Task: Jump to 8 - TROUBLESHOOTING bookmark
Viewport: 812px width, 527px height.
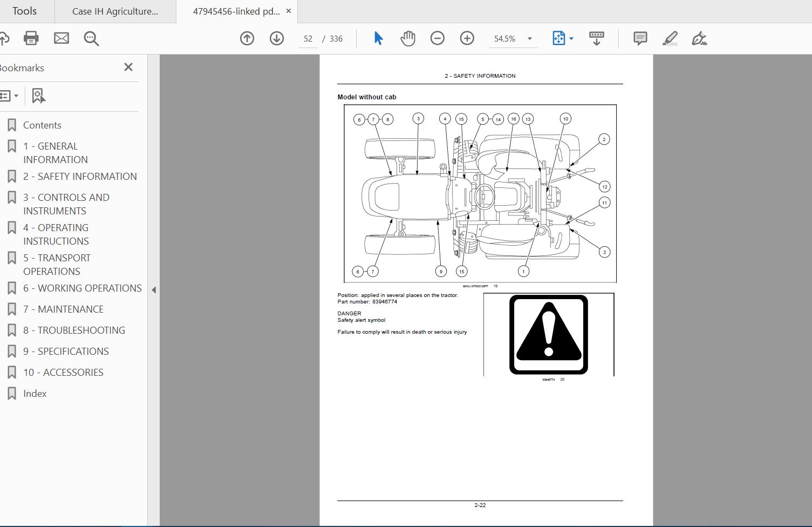Action: pos(74,330)
